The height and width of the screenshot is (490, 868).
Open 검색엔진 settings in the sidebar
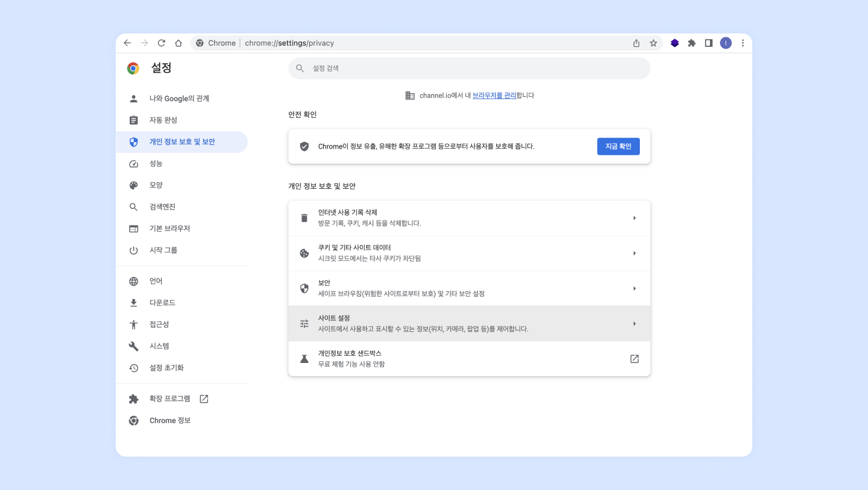pos(162,207)
